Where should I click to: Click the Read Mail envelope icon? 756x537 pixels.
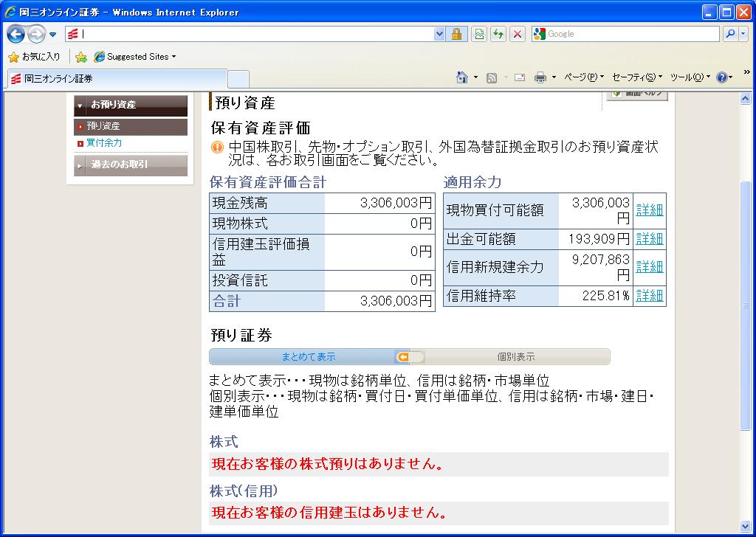coord(520,77)
